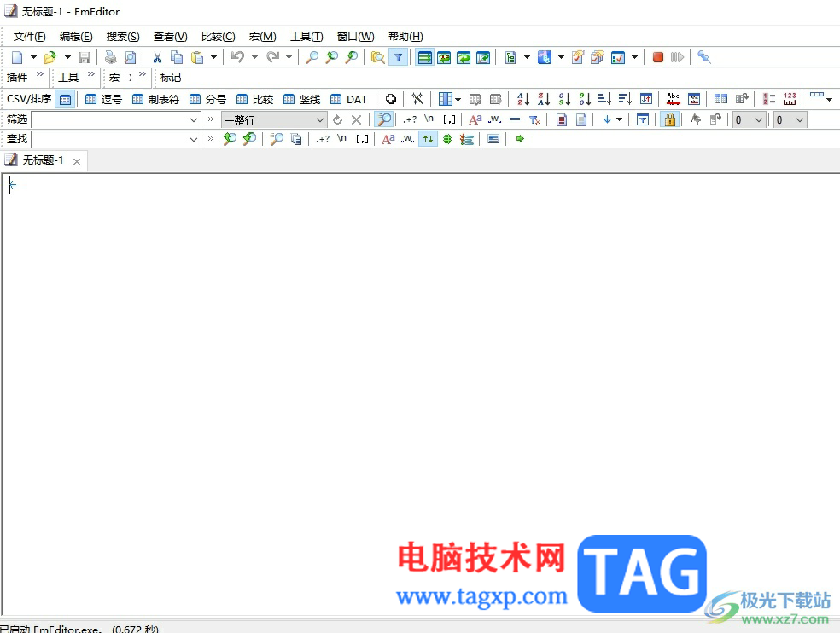The image size is (840, 633).
Task: Click the red Record macro icon
Action: point(658,57)
